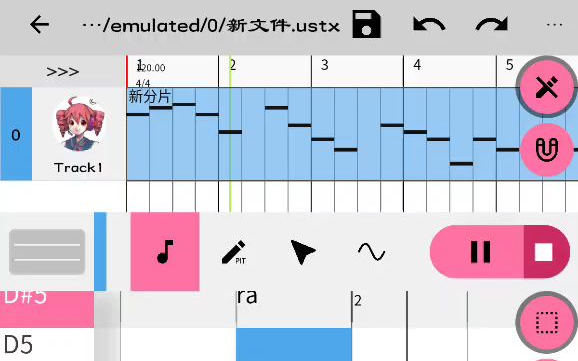The image size is (578, 361).
Task: Undo the last edit
Action: (429, 25)
